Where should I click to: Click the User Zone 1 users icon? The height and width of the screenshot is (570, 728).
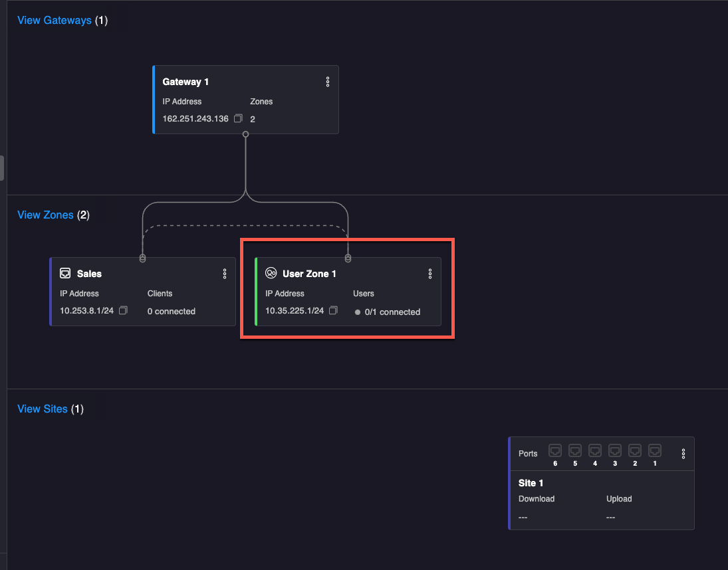pos(271,273)
